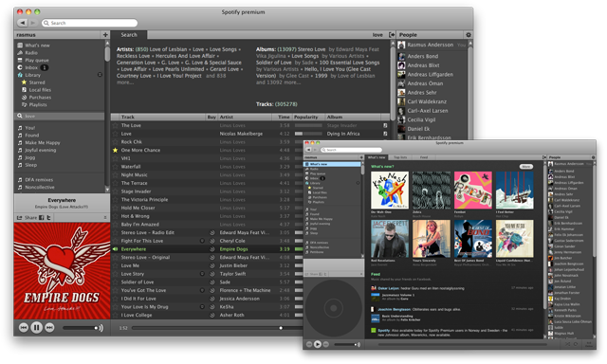Expand the artist results via the 'more...' link
607x364 pixels.
[125, 82]
